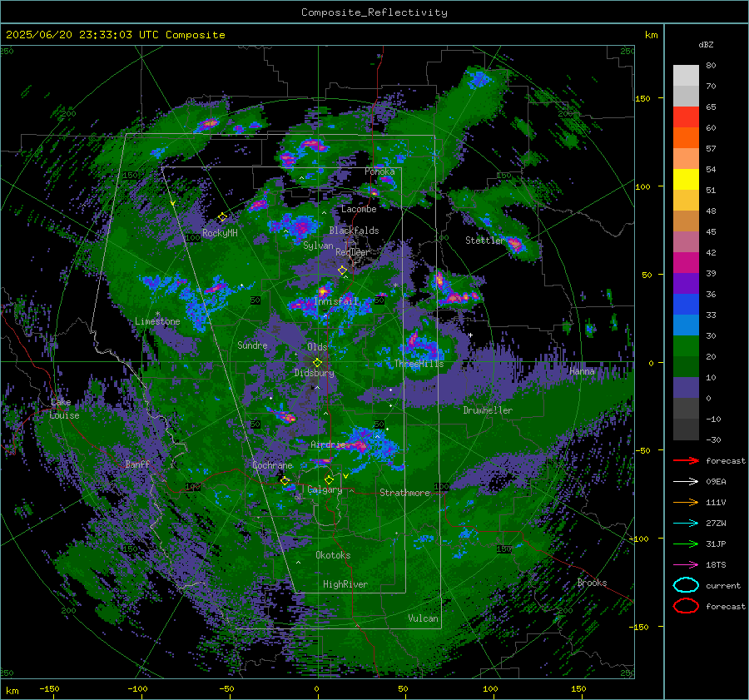Click the Limestone label
The image size is (749, 700).
click(157, 321)
